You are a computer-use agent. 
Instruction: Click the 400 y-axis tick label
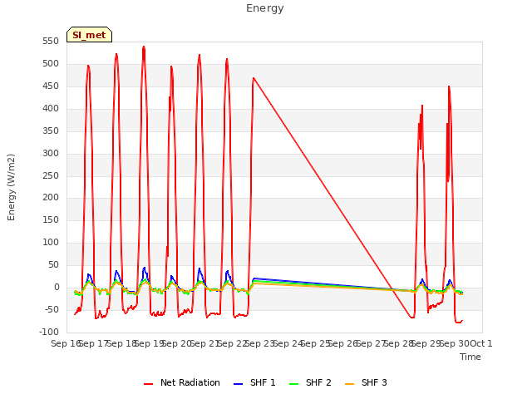pyautogui.click(x=51, y=109)
